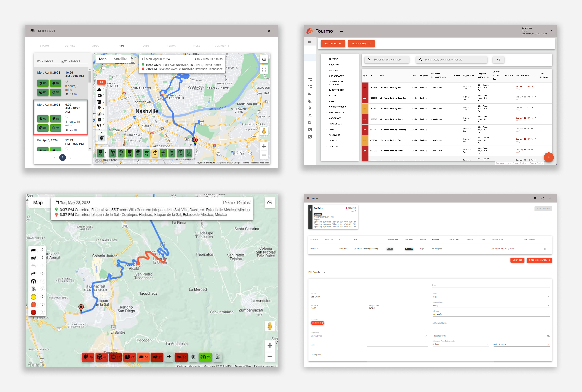Switch map view to Satellite
This screenshot has height=392, width=582.
coord(120,59)
